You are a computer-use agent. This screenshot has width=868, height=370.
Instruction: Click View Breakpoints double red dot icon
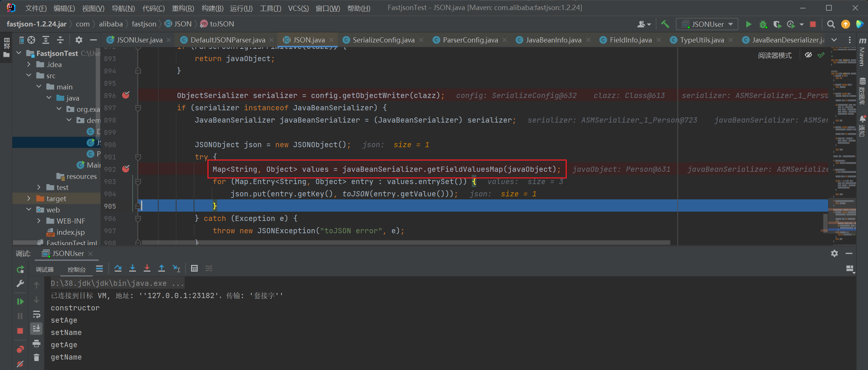point(20,349)
